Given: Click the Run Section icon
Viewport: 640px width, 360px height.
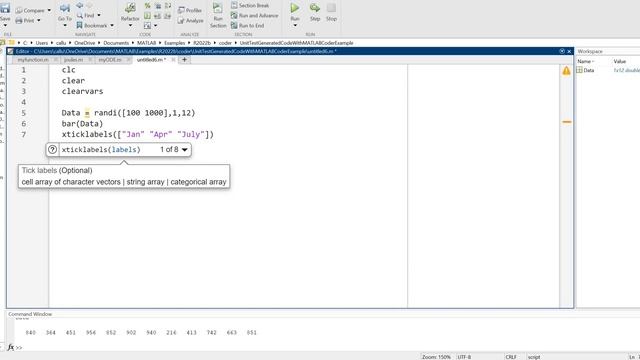Looking at the screenshot, I should 218,8.
